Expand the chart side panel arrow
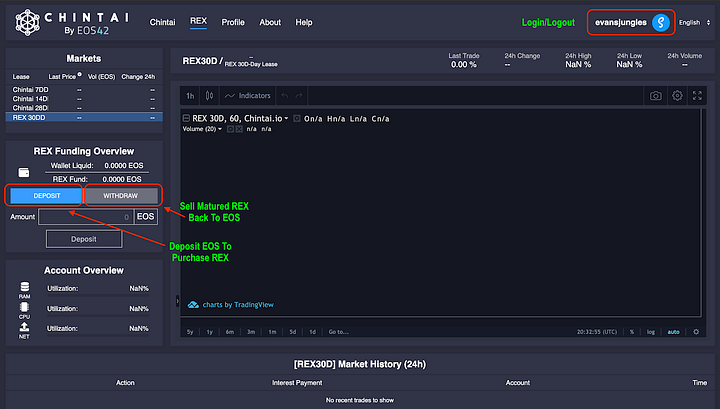 click(x=178, y=301)
